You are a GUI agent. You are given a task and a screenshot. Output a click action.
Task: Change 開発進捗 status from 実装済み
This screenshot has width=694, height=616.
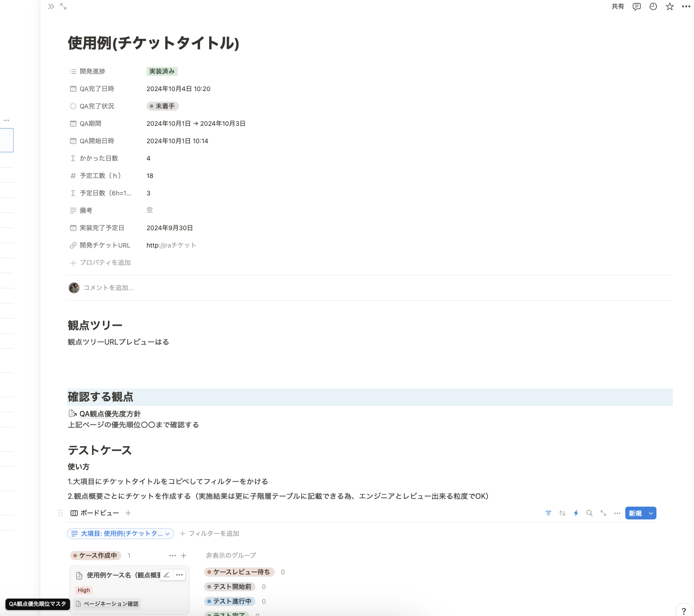click(x=162, y=71)
